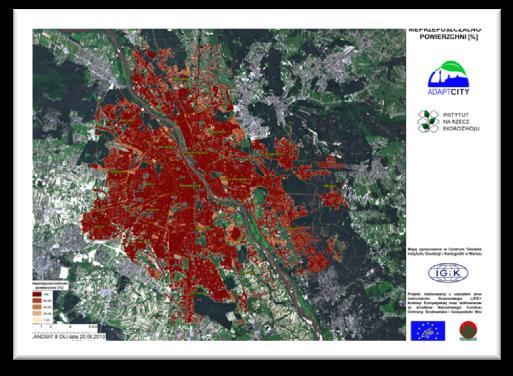Click the IGiK globe logo
Viewport: 513px width, 376px height.
click(448, 273)
